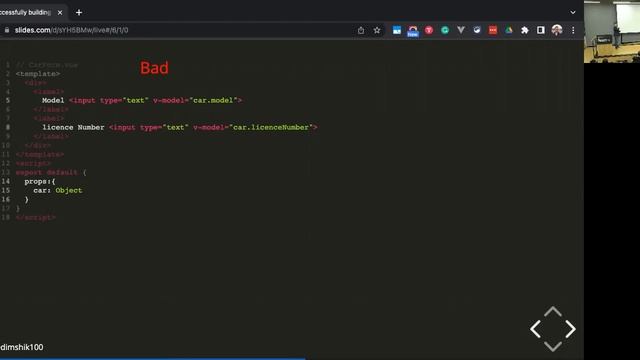Open the Chrome profile avatar

click(x=557, y=30)
